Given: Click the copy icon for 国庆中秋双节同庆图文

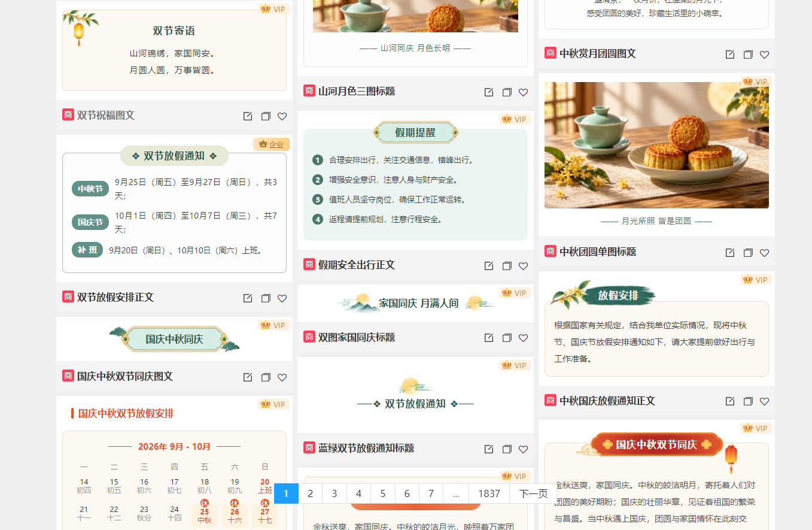Looking at the screenshot, I should tap(266, 377).
